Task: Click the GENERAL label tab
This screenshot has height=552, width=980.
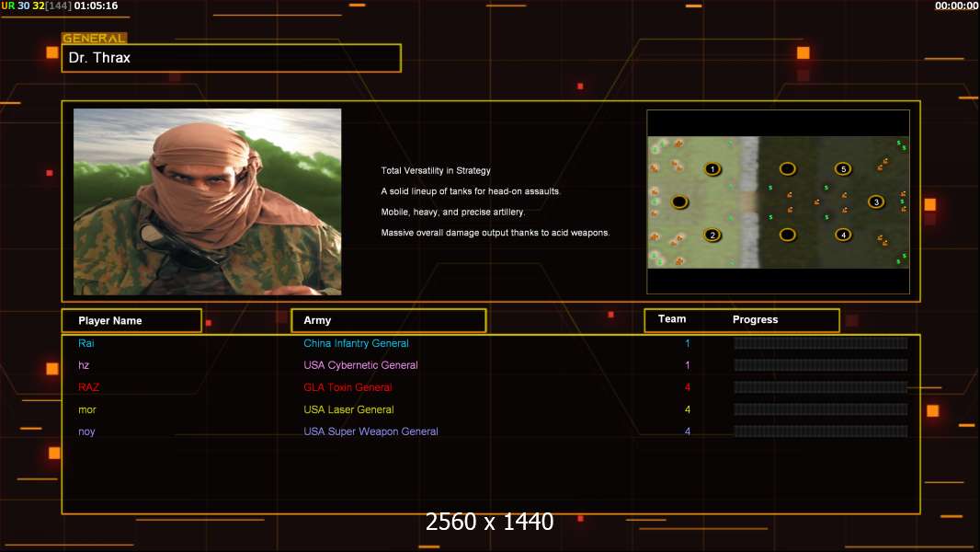Action: point(95,38)
